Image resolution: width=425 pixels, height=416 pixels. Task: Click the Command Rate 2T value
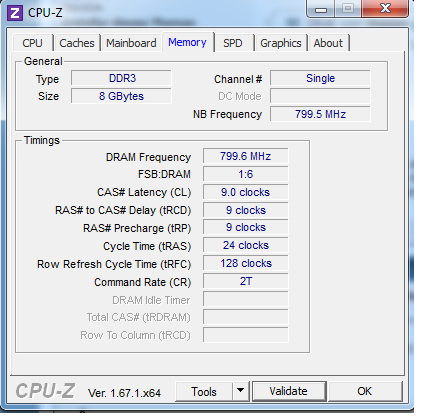pos(246,281)
